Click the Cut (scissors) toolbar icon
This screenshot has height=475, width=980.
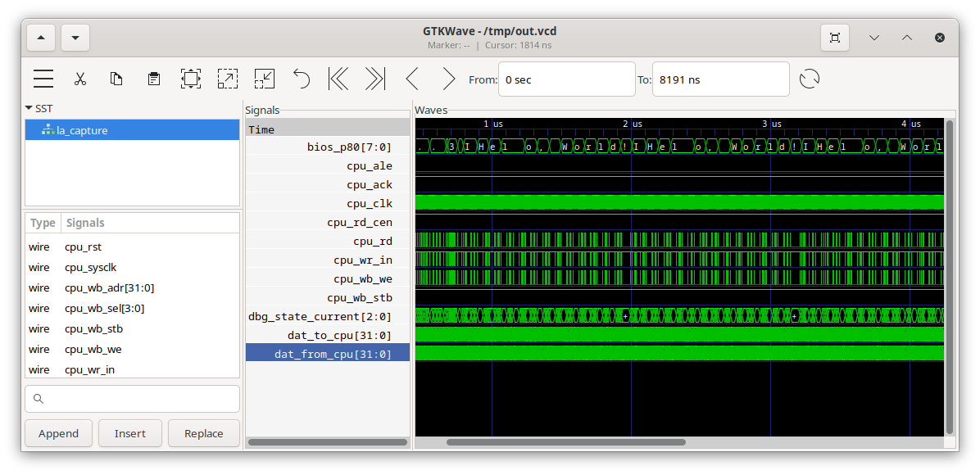tap(80, 79)
